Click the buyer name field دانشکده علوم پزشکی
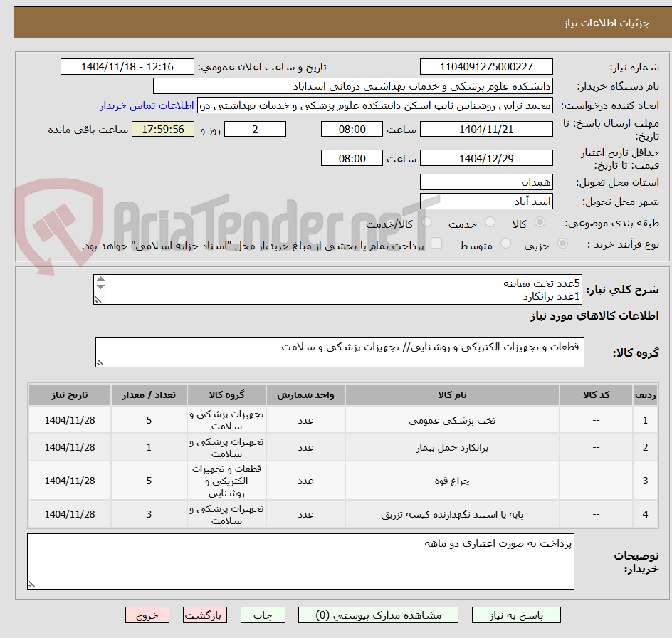672x638 pixels. [352, 86]
